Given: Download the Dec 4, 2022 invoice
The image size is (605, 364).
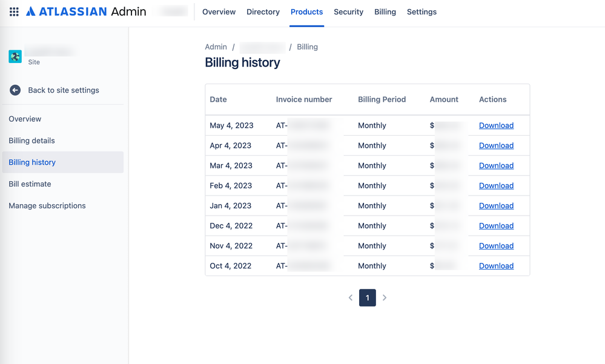Looking at the screenshot, I should pos(496,226).
